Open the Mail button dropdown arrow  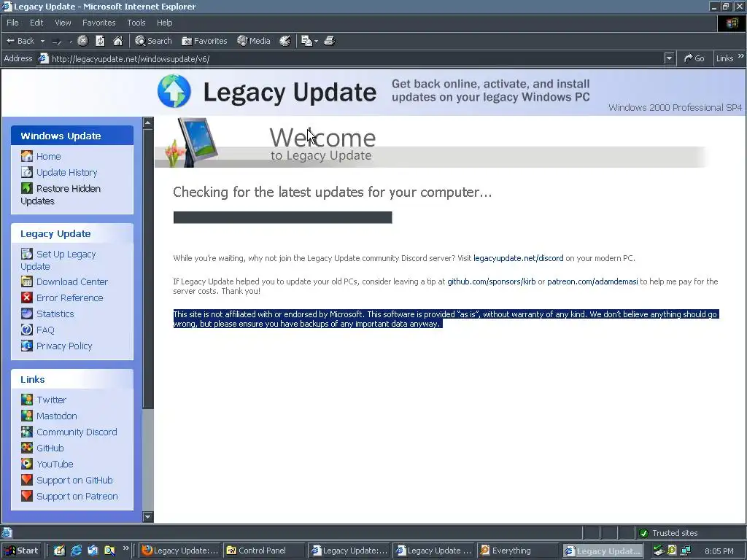click(316, 41)
